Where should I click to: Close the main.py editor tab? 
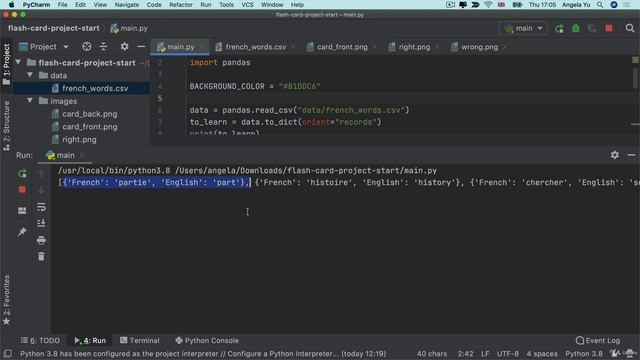(x=202, y=47)
